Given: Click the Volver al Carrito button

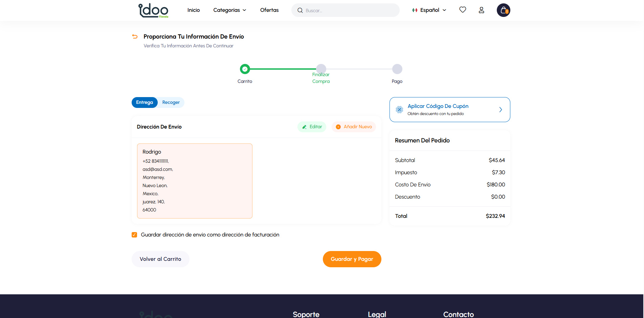Looking at the screenshot, I should pyautogui.click(x=160, y=259).
